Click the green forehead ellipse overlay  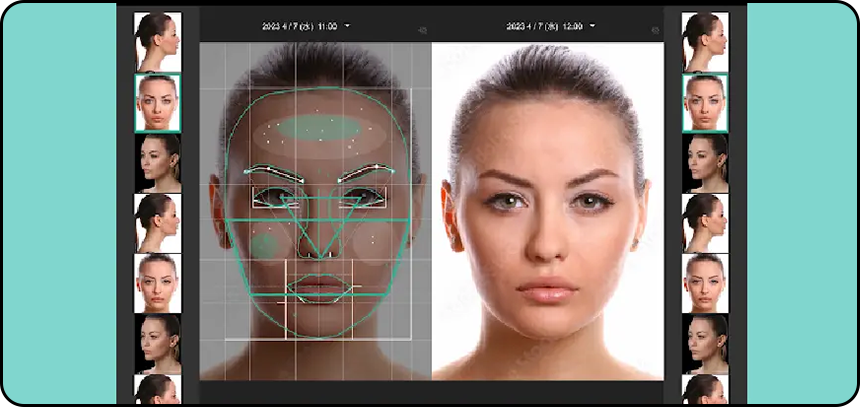point(319,127)
